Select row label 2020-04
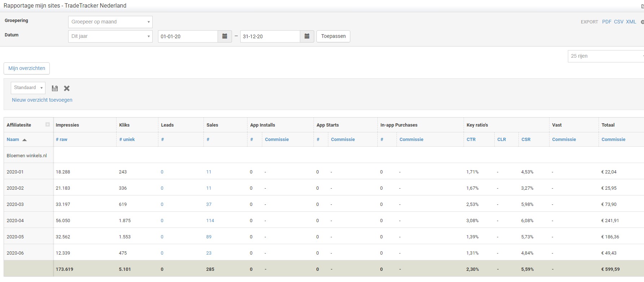 coord(15,221)
